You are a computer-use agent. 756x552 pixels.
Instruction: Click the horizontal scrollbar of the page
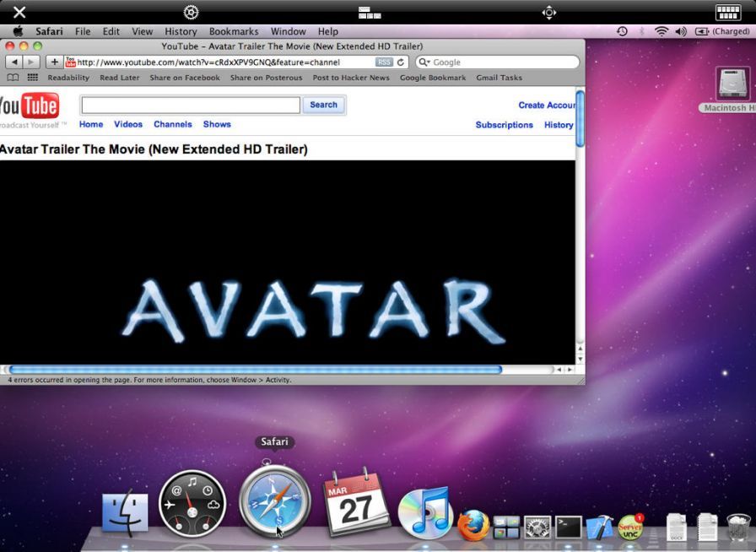255,370
